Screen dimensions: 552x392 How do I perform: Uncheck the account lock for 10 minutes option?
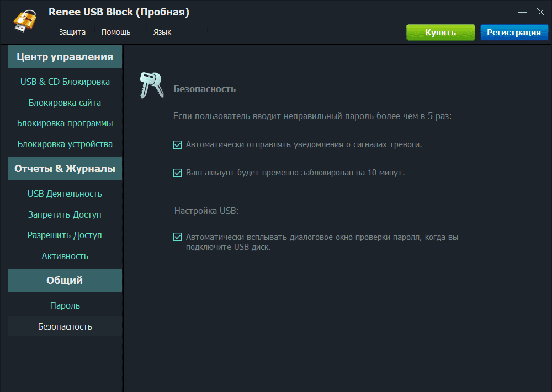tap(178, 173)
